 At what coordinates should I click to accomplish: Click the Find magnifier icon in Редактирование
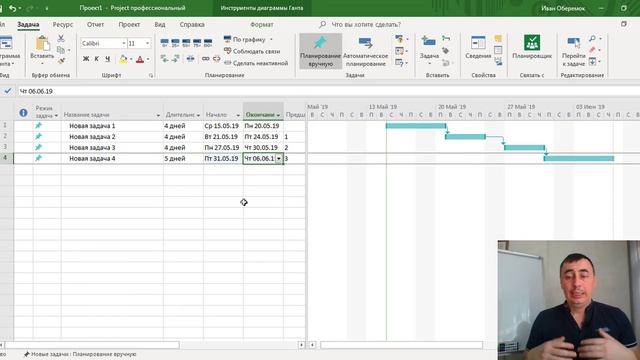[592, 39]
